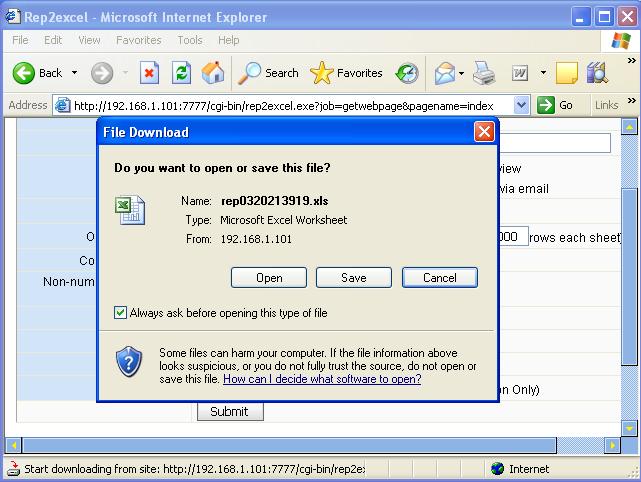Open the Tools menu
641x482 pixels.
(190, 40)
